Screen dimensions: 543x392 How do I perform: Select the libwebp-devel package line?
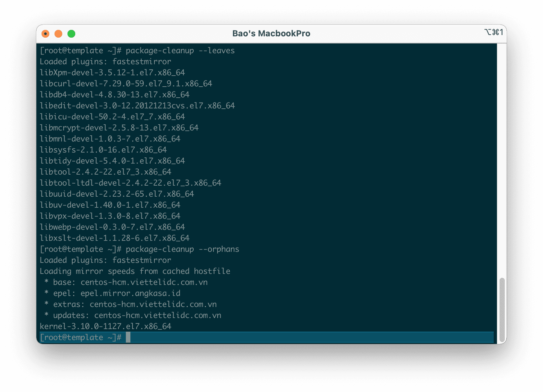(x=112, y=227)
